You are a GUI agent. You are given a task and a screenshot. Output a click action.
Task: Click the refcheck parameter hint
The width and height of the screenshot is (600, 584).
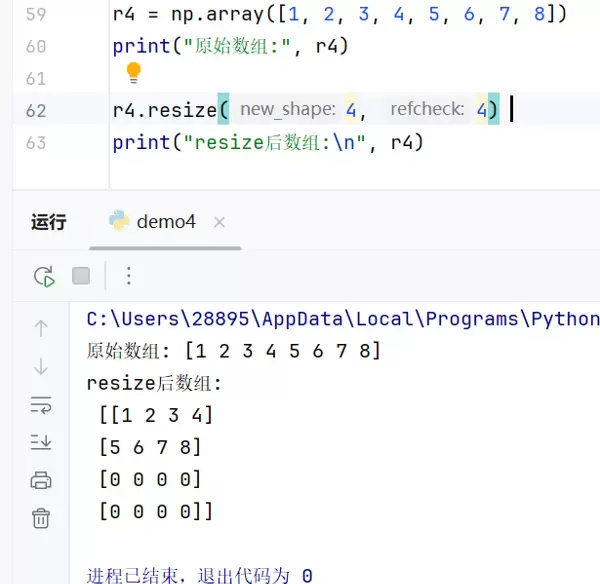point(427,110)
